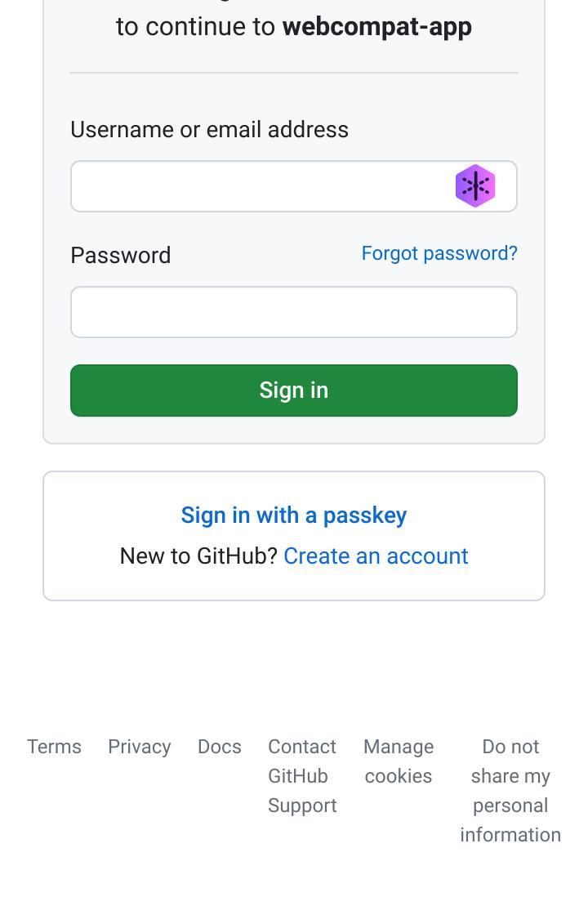The height and width of the screenshot is (915, 588).
Task: Click the purple hexagon password manager icon
Action: (x=475, y=186)
